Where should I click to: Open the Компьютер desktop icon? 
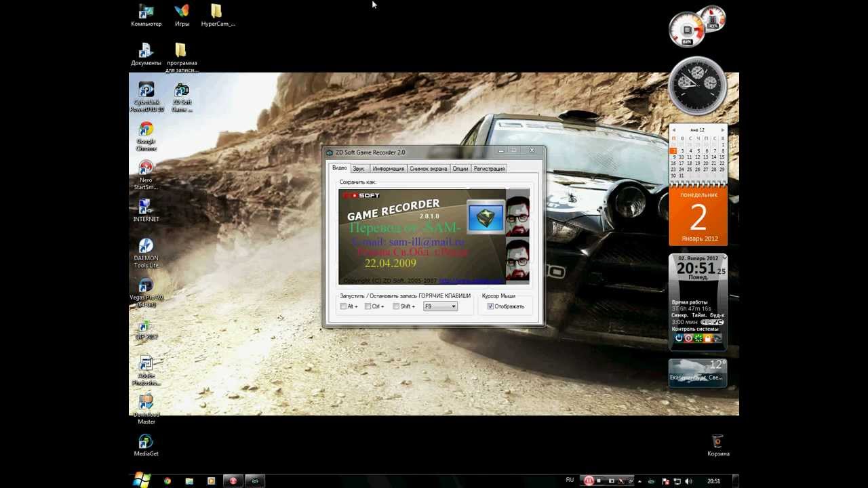[x=146, y=15]
